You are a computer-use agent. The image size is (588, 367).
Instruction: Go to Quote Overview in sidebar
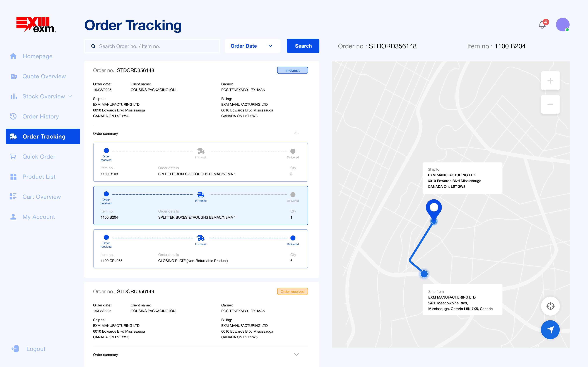[44, 77]
